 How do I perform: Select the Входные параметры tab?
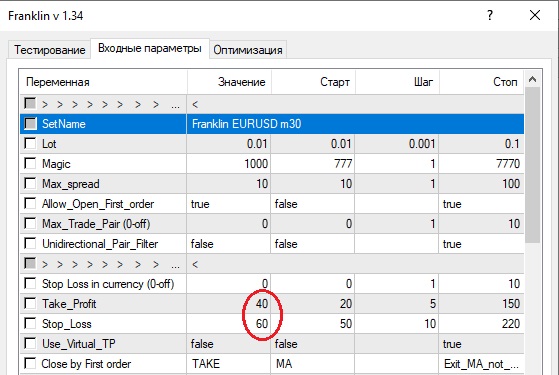point(150,48)
